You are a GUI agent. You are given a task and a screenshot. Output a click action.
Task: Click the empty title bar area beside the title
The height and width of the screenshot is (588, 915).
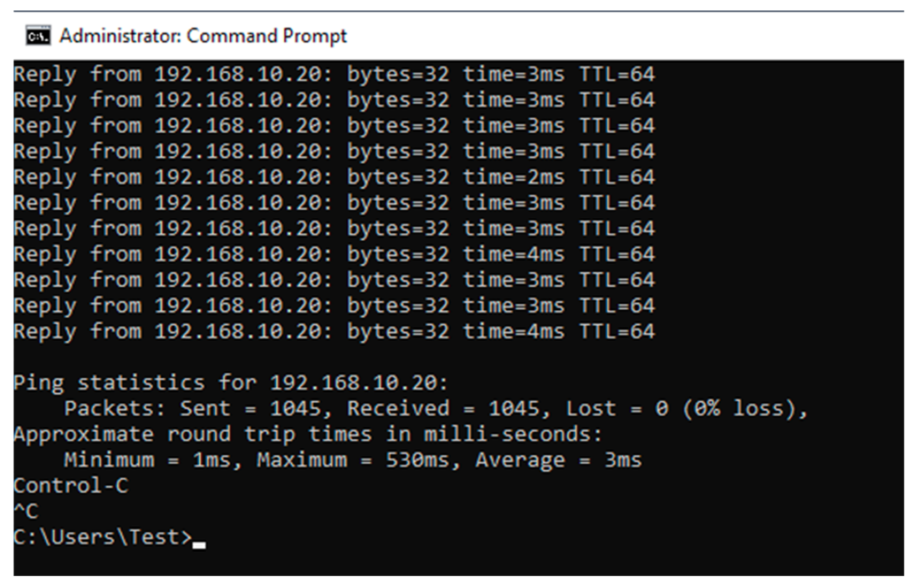(611, 36)
